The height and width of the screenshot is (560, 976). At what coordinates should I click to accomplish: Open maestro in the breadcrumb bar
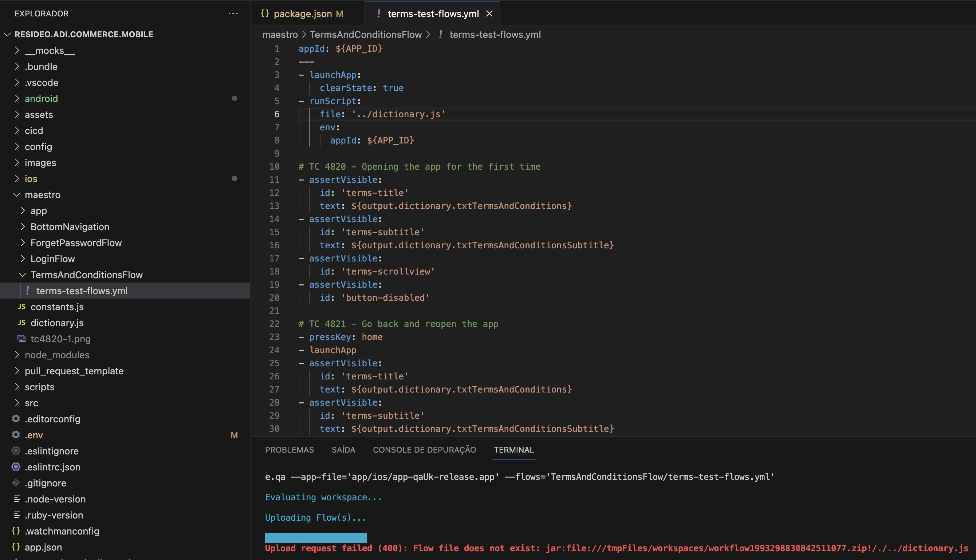tap(280, 34)
